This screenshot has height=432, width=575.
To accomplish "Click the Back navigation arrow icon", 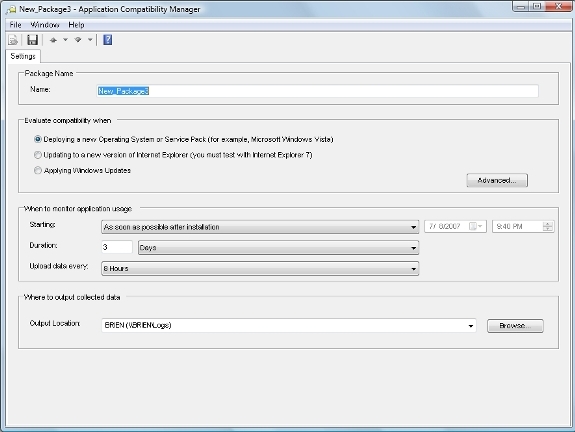I will click(x=53, y=40).
